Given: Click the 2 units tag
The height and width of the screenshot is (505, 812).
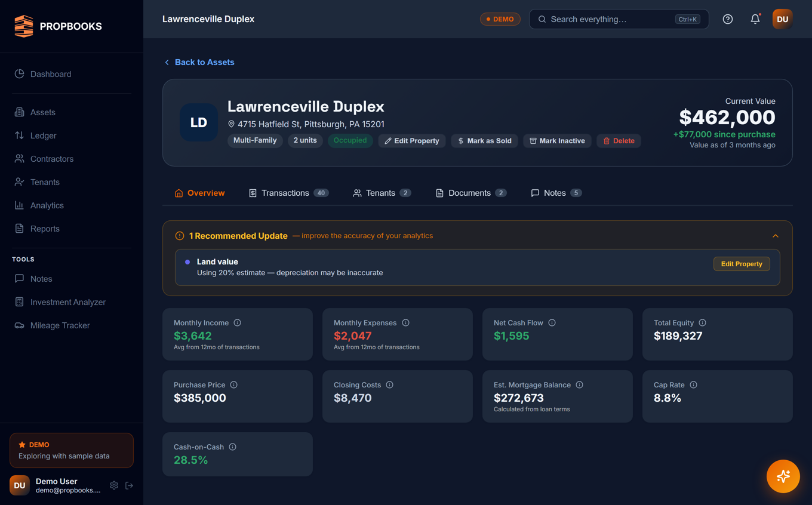Looking at the screenshot, I should pyautogui.click(x=305, y=140).
